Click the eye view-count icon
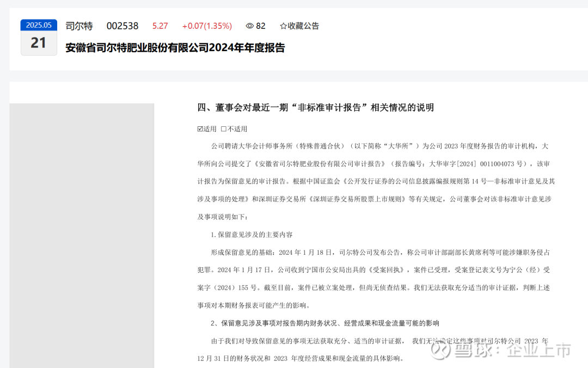This screenshot has height=368, width=588. (x=250, y=26)
